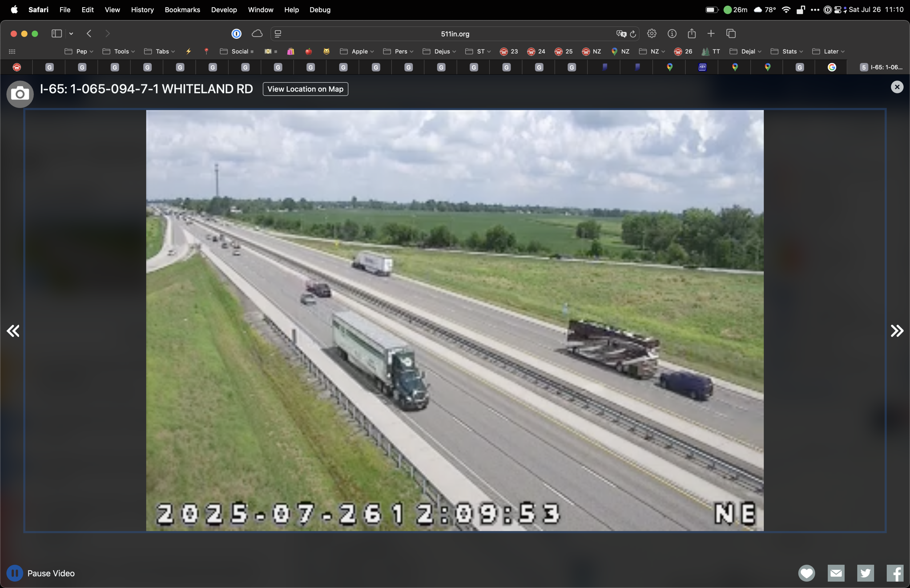Expand the Pers bookmarks folder
Viewport: 910px width, 588px height.
399,52
